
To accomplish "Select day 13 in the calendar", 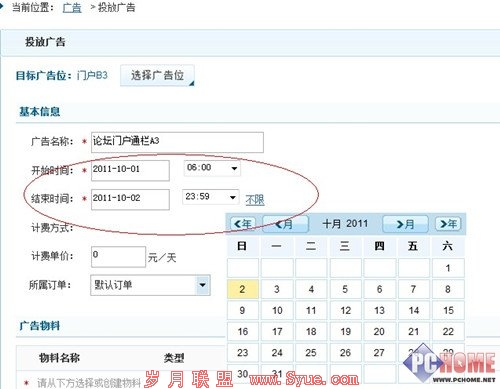I will click(x=379, y=310).
